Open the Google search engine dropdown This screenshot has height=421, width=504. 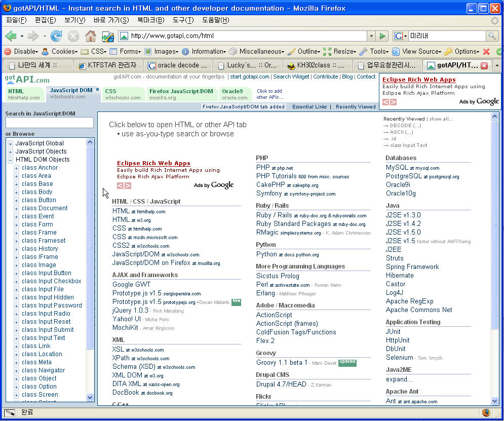400,35
